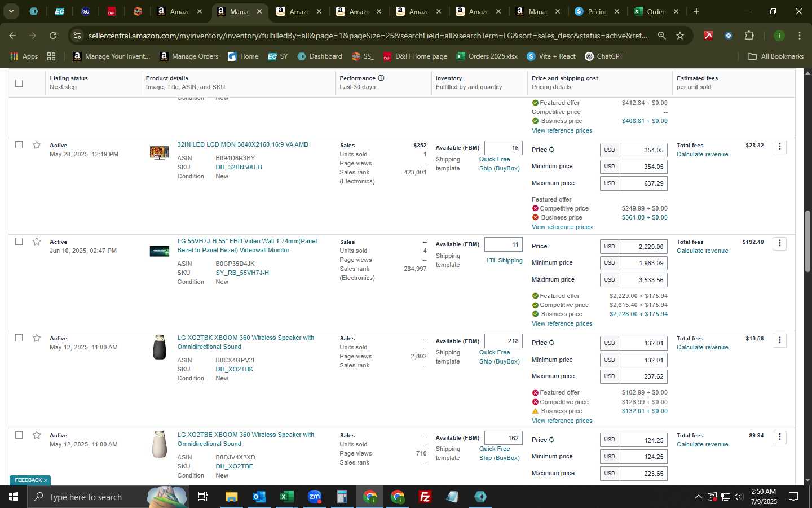Screen dimensions: 812x508
Task: Click 32IN monitor product thumbnail
Action: click(x=160, y=153)
